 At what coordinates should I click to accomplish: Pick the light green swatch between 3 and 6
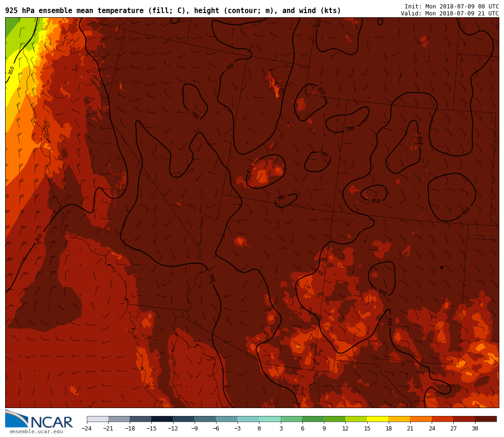coord(292,419)
